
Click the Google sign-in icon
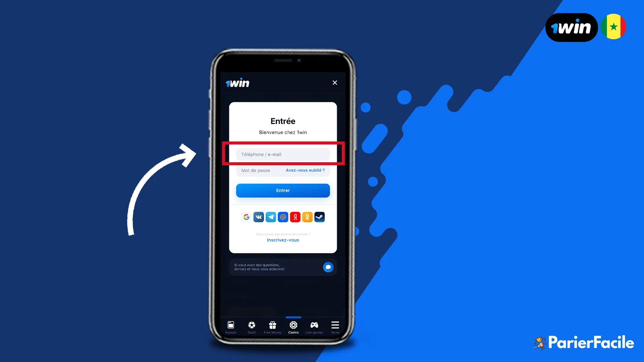(x=247, y=217)
